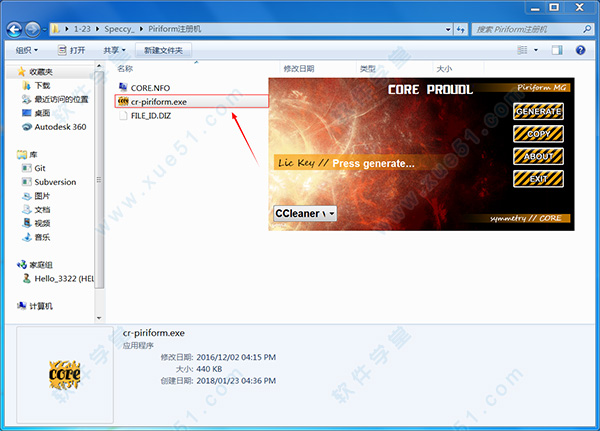Click EXIT in the keygen
Screen dimensions: 600x431
pos(538,179)
